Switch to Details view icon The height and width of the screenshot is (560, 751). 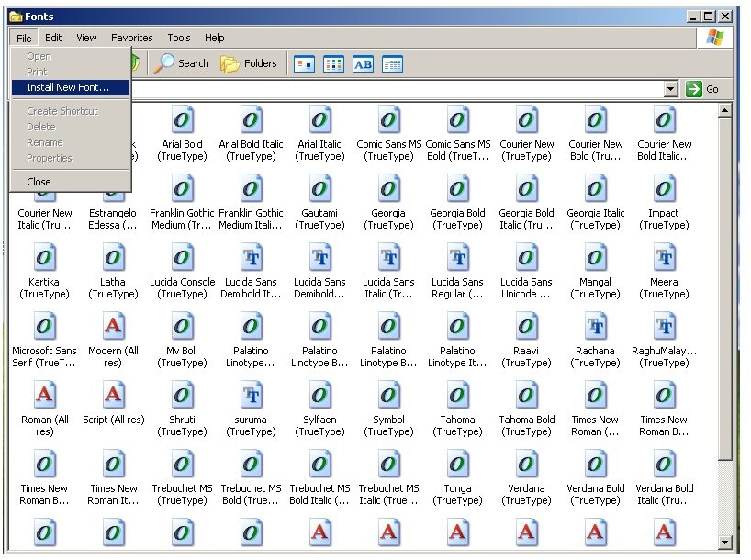[x=392, y=63]
